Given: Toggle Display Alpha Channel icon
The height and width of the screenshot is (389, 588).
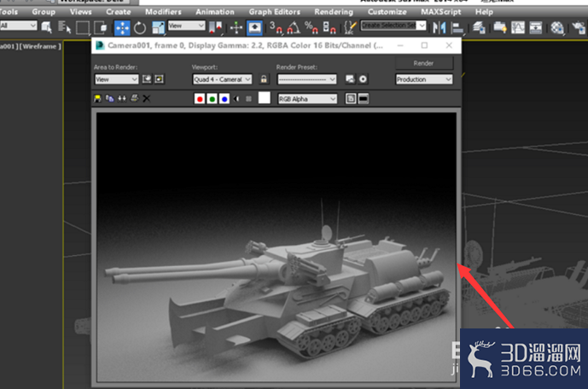Looking at the screenshot, I should tap(236, 99).
